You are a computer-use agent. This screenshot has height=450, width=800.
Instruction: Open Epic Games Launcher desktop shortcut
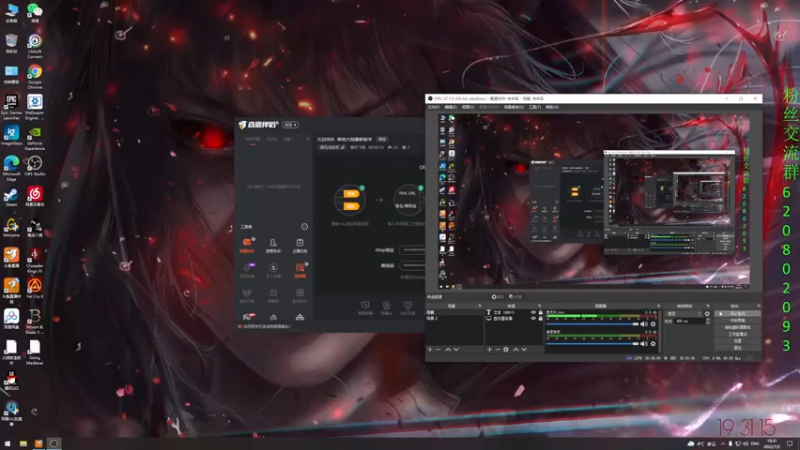click(11, 107)
